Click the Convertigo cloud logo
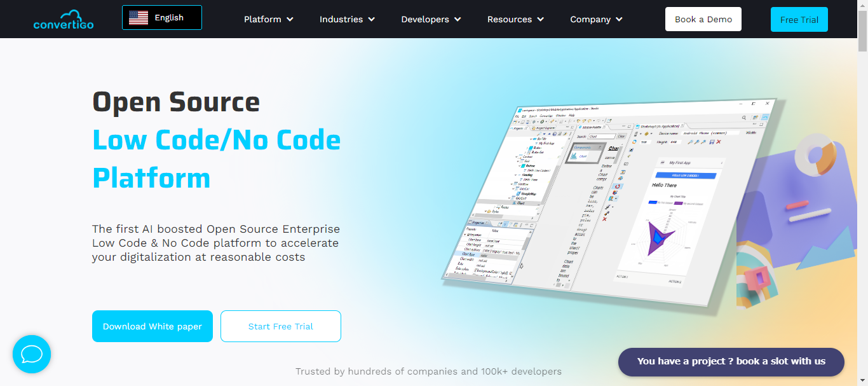Image resolution: width=868 pixels, height=386 pixels. 64,19
